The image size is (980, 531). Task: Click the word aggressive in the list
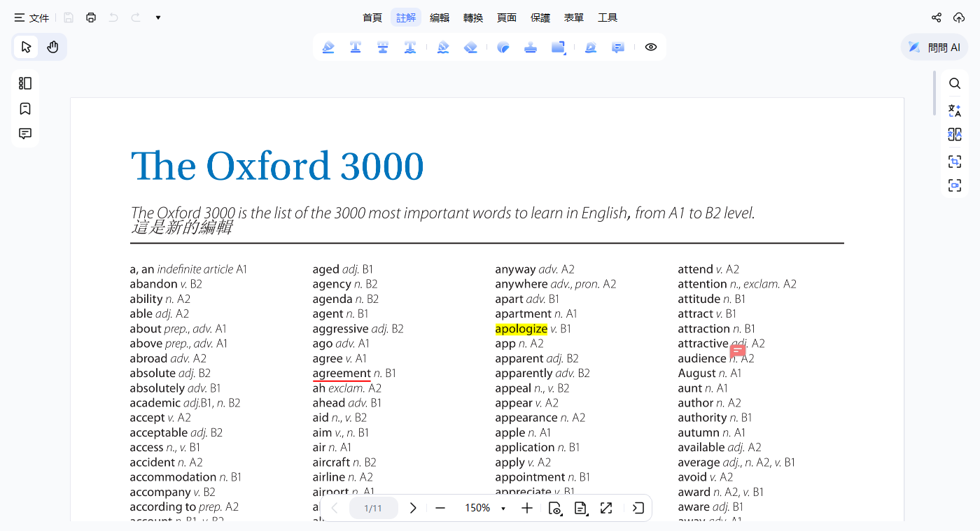[340, 329]
